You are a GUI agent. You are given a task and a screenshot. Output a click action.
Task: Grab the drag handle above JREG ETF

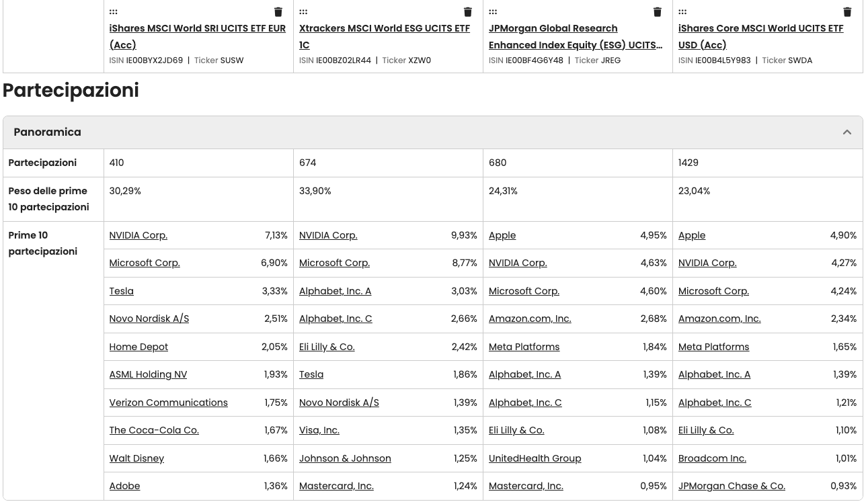point(493,11)
